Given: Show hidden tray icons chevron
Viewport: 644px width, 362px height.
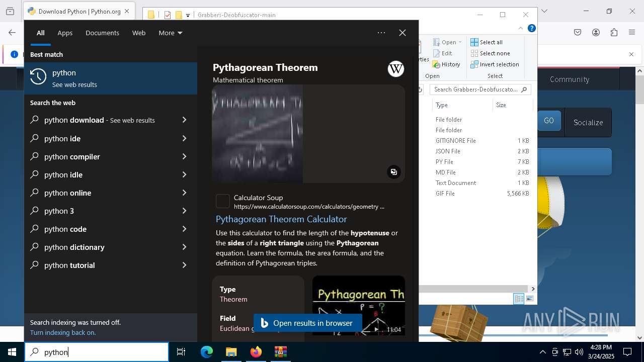Looking at the screenshot, I should pos(542,352).
